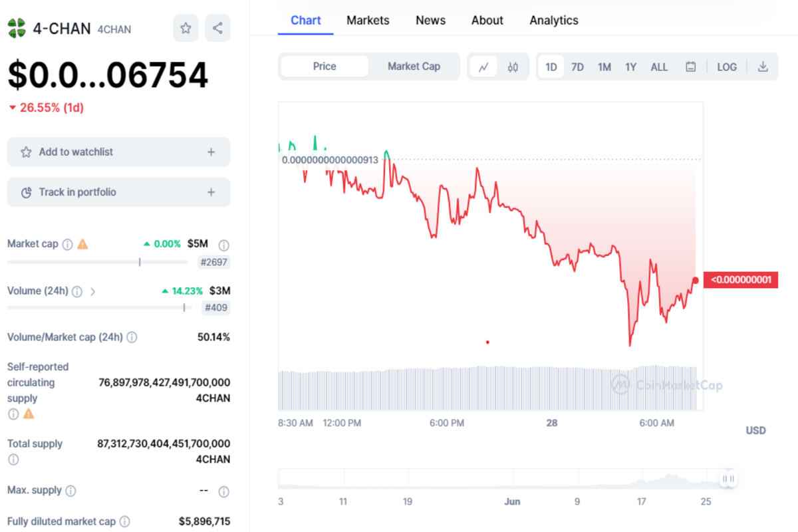Image resolution: width=798 pixels, height=532 pixels.
Task: Download chart data icon
Action: tap(763, 66)
